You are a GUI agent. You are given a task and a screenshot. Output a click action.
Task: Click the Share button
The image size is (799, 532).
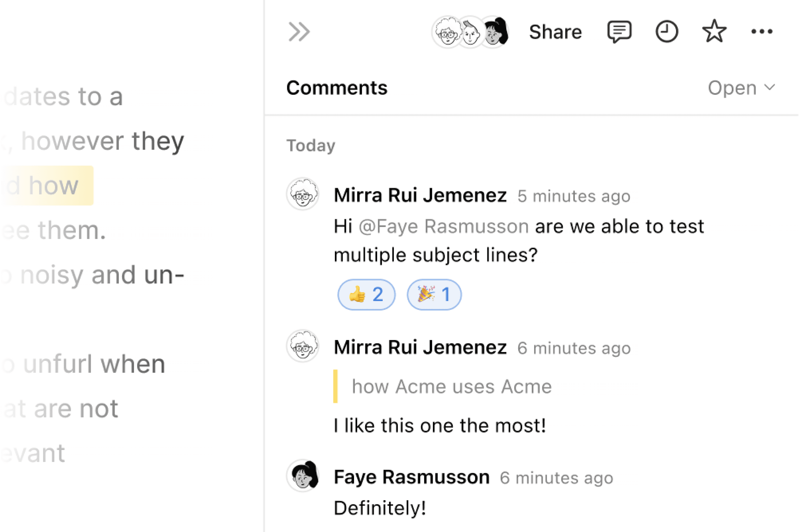click(x=555, y=32)
